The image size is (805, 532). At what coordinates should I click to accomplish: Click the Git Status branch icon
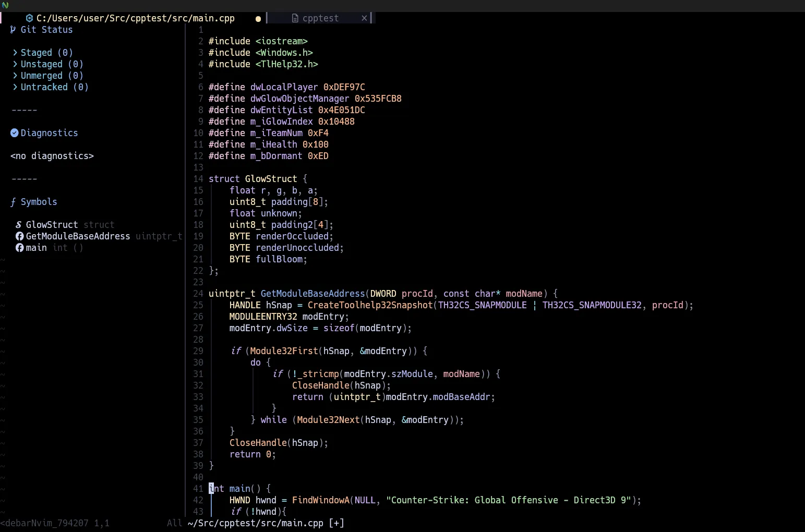(13, 30)
